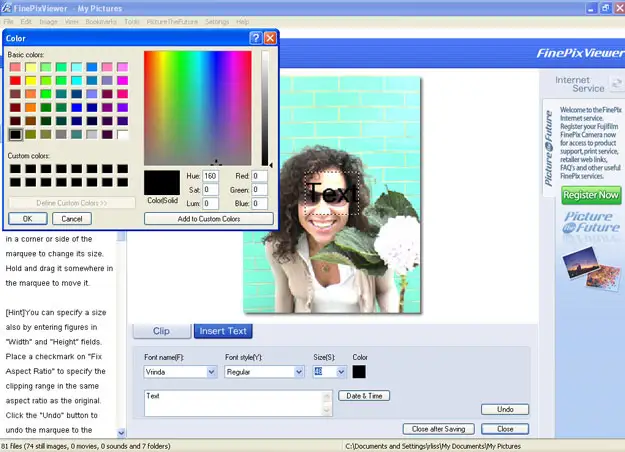
Task: Restore the FinePixViewer window
Action: click(x=605, y=8)
